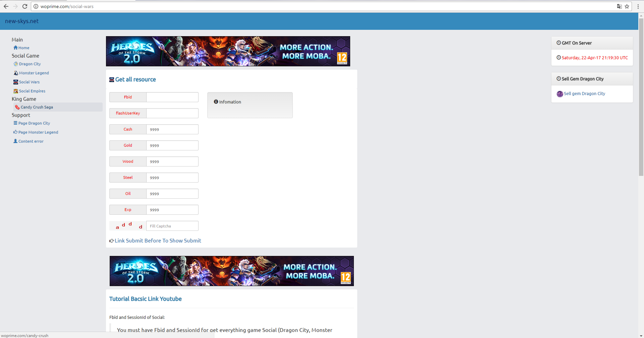Open Candy Crush Saga menu item
This screenshot has width=644, height=338.
tap(37, 107)
